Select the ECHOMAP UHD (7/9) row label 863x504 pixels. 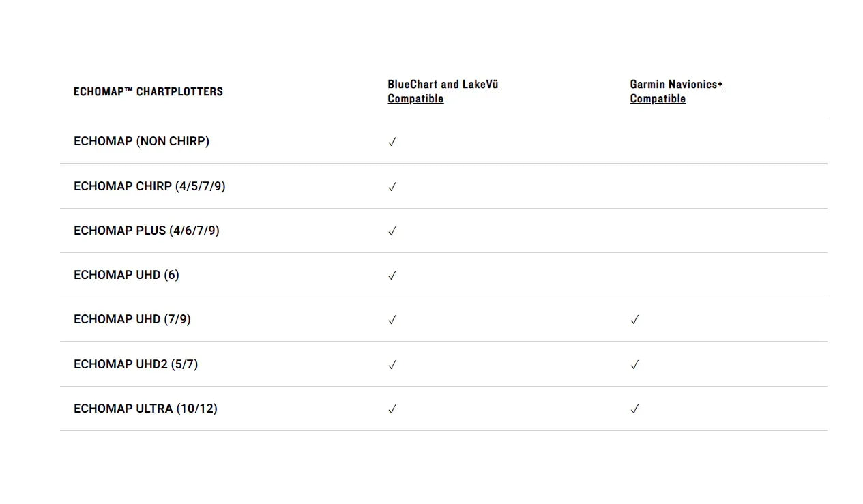tap(132, 319)
